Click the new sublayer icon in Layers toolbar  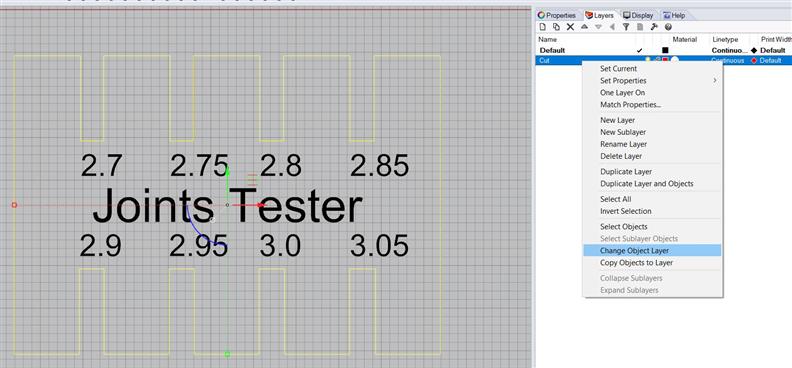tap(556, 27)
